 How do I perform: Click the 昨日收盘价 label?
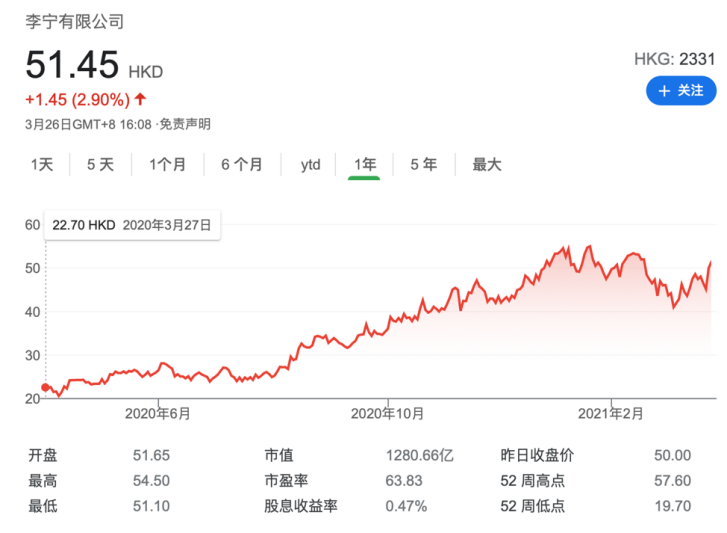click(x=537, y=455)
